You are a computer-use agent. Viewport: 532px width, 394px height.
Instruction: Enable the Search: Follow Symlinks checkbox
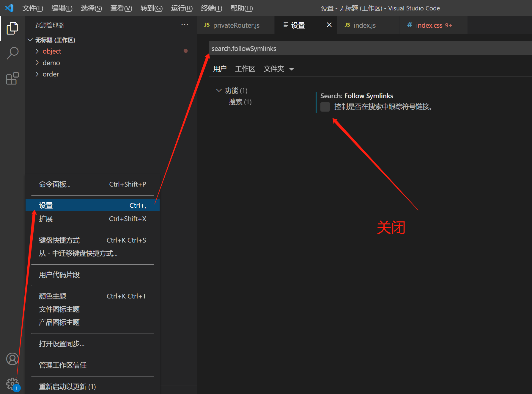coord(325,107)
